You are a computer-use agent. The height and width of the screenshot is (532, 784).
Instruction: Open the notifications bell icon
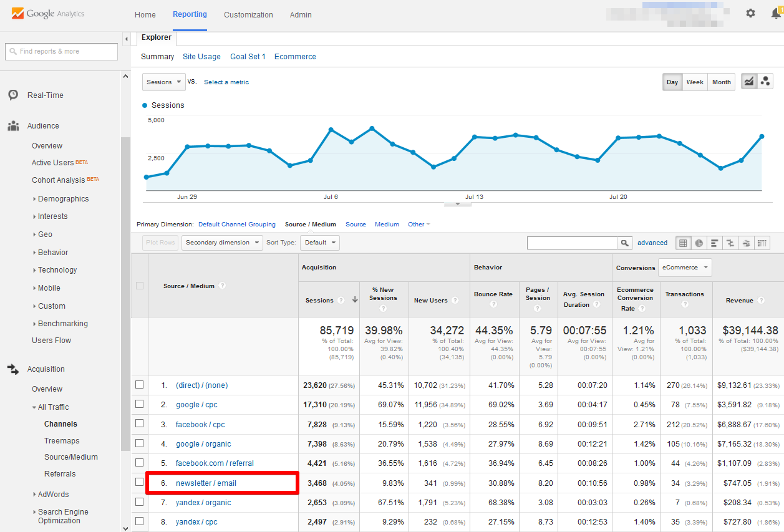pos(776,13)
